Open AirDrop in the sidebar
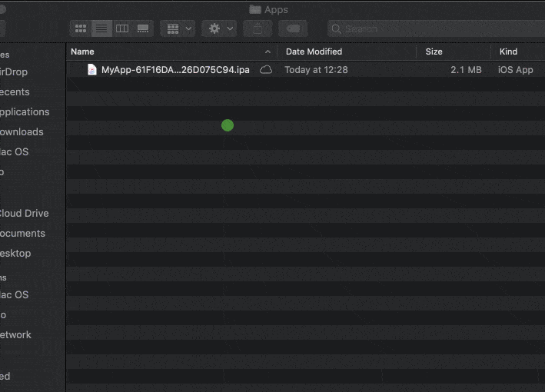This screenshot has height=392, width=545. pyautogui.click(x=14, y=72)
